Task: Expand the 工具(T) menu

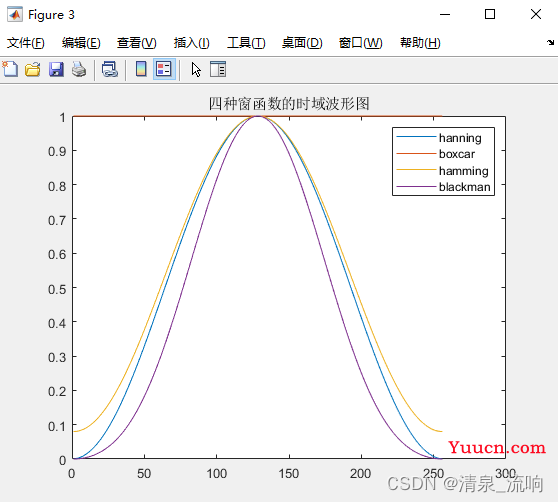Action: 246,43
